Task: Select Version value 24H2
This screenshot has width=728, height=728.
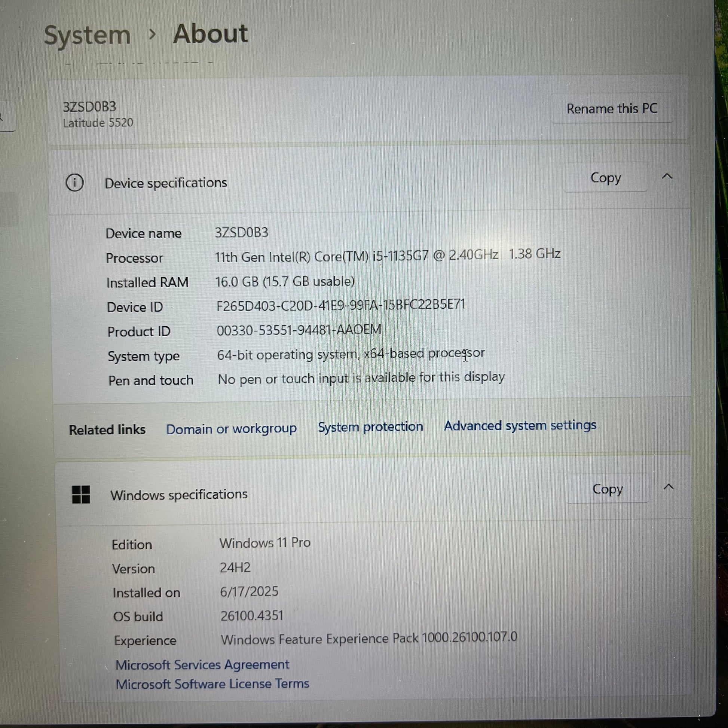Action: [235, 568]
